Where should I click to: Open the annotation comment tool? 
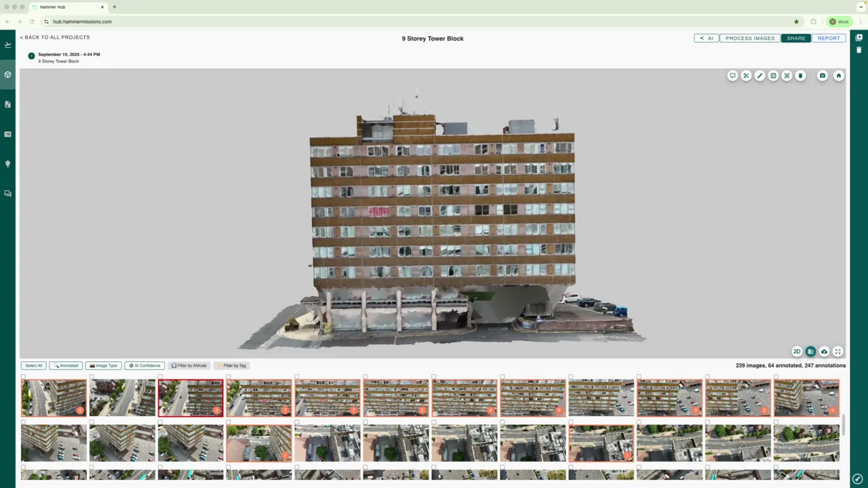coord(732,75)
